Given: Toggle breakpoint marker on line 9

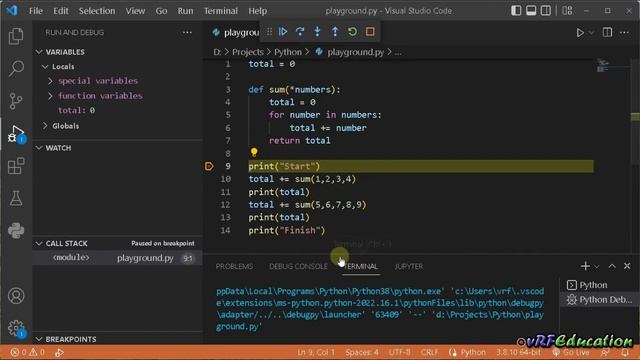Looking at the screenshot, I should [x=209, y=166].
